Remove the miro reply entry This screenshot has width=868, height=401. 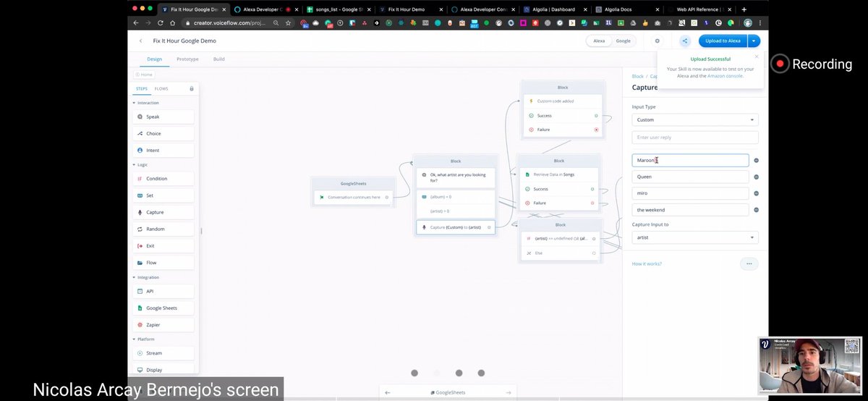756,193
